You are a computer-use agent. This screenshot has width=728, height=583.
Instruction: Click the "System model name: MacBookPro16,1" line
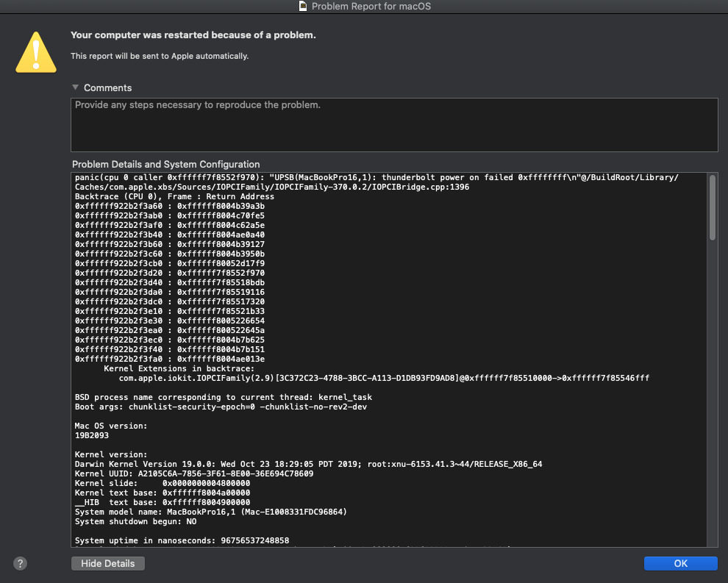210,512
